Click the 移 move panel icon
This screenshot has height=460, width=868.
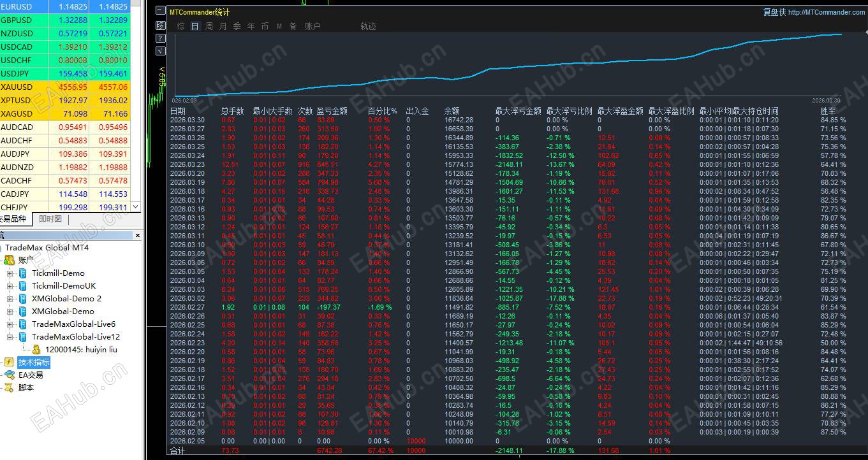160,25
